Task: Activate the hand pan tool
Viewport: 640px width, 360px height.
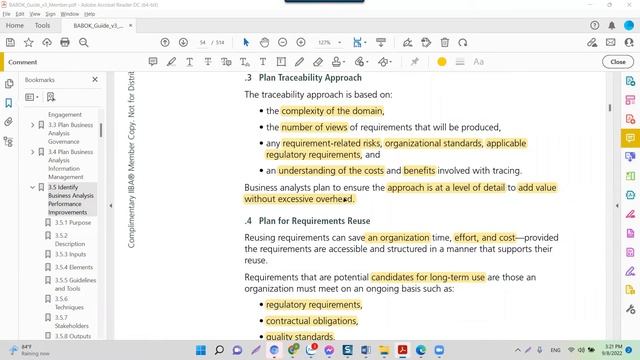Action: click(x=264, y=42)
